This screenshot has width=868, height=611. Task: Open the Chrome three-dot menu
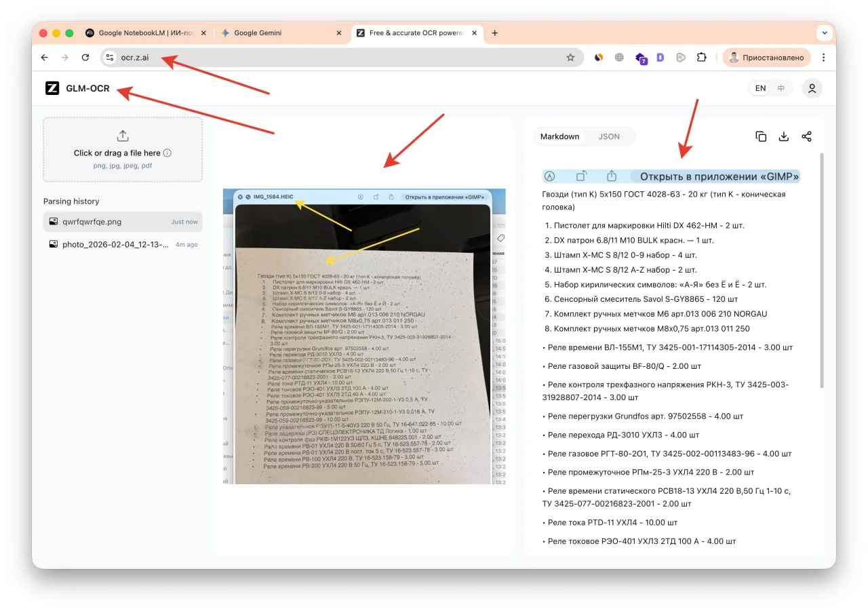point(823,58)
